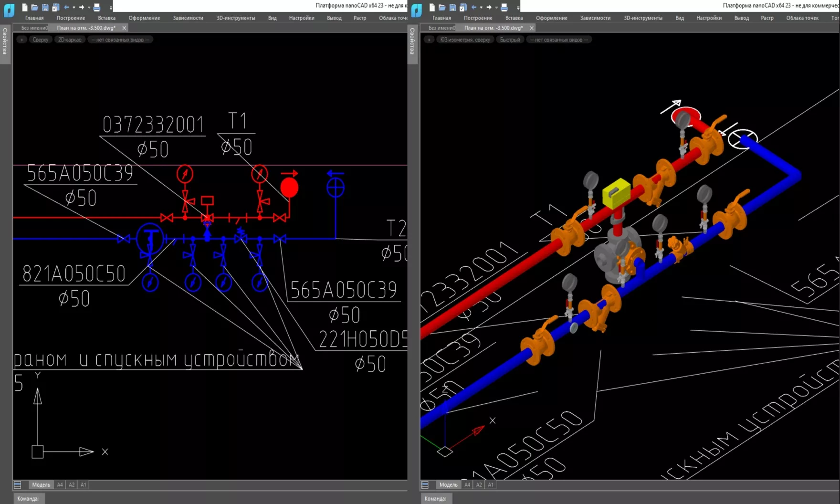Screen dimensions: 840x504
Task: Save the drawing in the right window
Action: [x=453, y=7]
